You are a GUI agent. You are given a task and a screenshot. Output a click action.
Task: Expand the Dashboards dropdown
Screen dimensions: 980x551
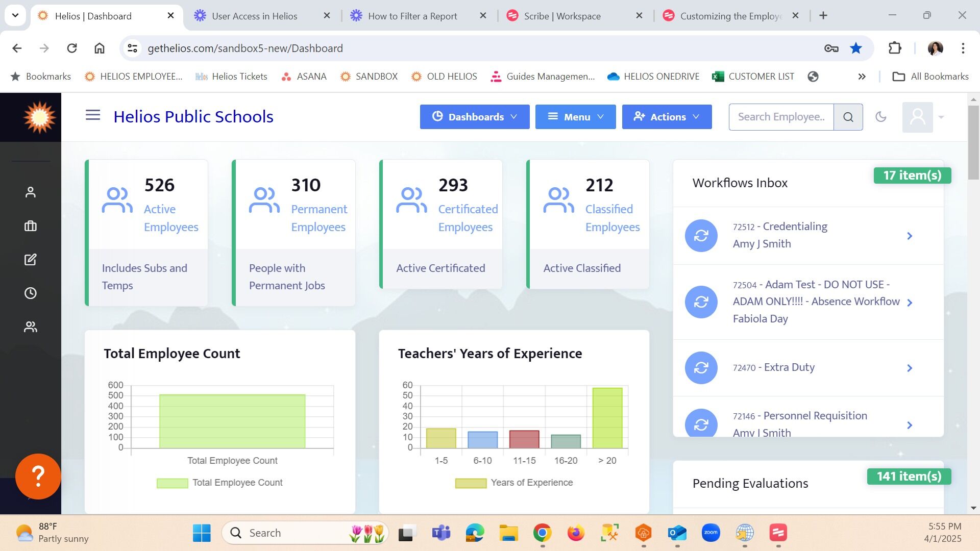click(x=475, y=117)
